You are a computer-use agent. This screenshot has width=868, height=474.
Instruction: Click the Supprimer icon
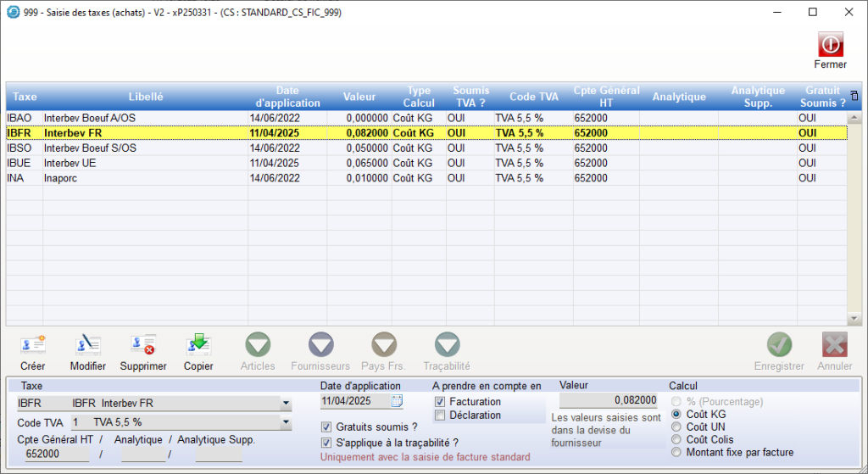point(142,345)
